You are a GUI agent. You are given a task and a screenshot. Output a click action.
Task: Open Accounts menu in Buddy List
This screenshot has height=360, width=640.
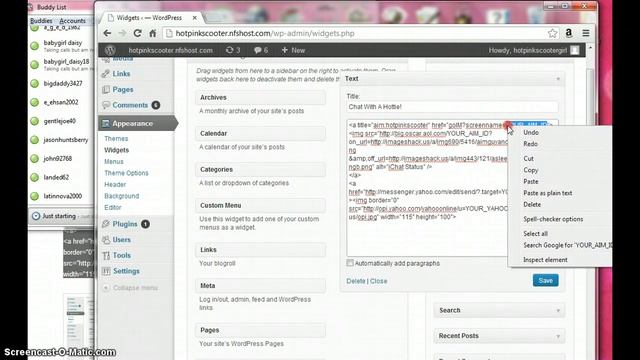[x=72, y=20]
